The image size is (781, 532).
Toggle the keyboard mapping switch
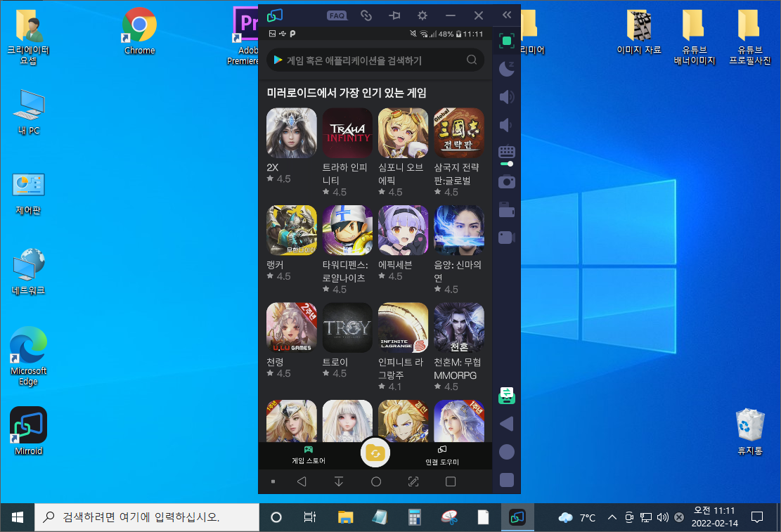[507, 164]
